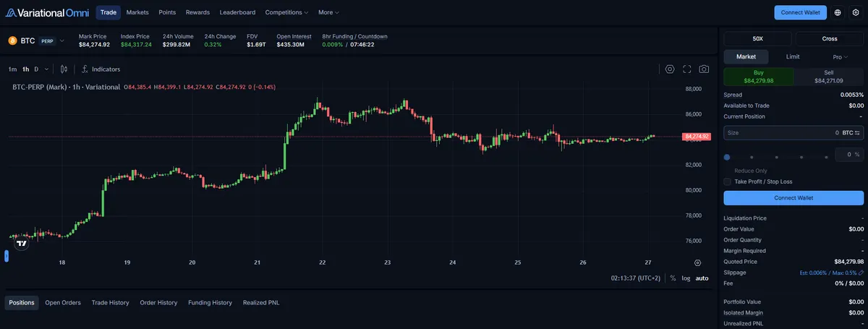Switch to Realized PNL tab

click(261, 302)
